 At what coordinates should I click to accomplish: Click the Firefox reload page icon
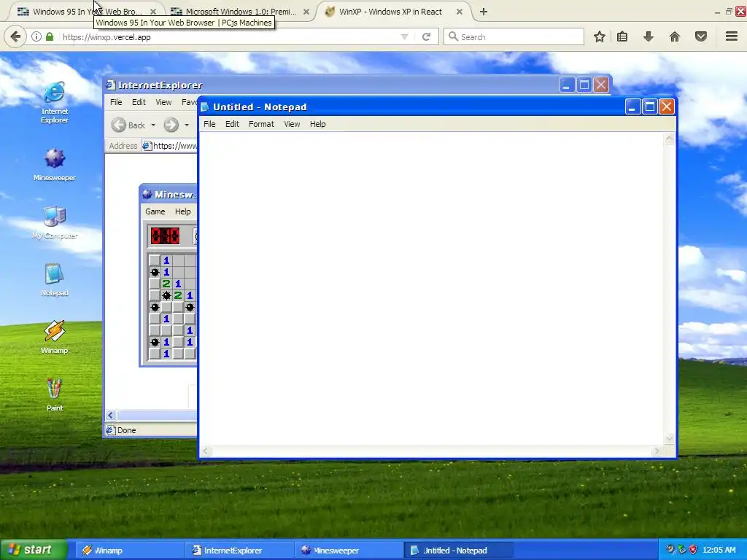point(426,36)
